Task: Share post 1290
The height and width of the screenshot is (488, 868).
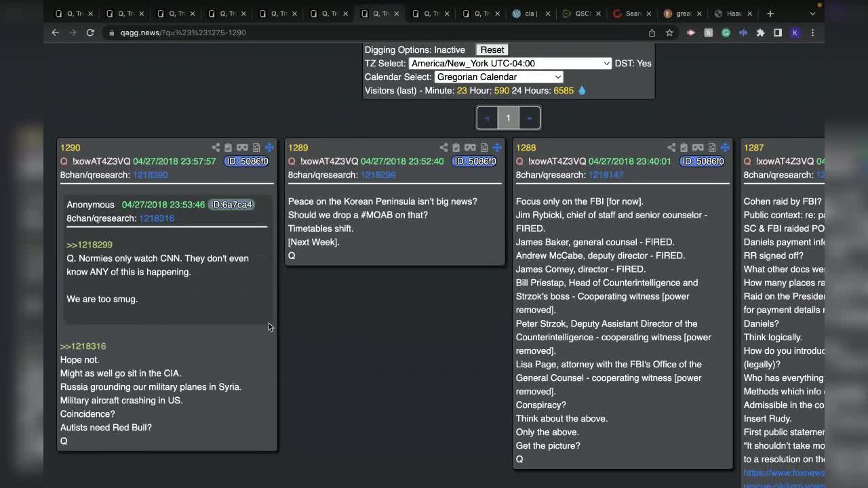Action: tap(216, 147)
